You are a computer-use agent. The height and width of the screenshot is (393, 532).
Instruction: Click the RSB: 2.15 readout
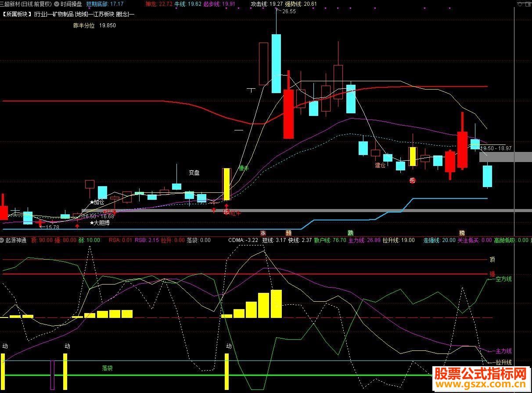[147, 240]
